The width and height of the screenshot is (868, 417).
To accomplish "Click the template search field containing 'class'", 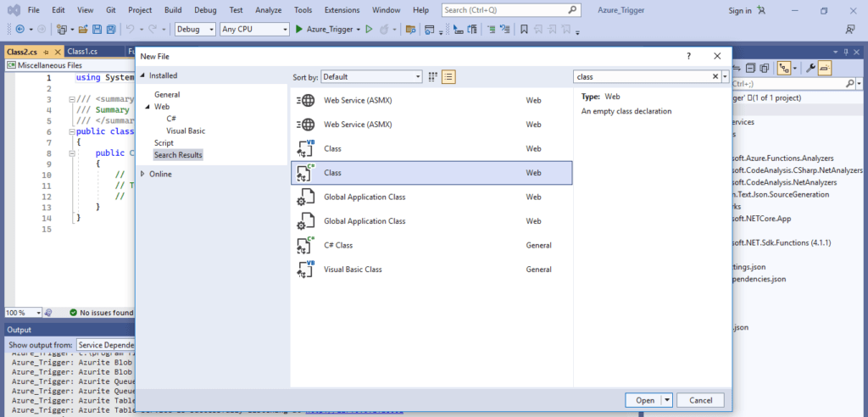I will tap(643, 77).
